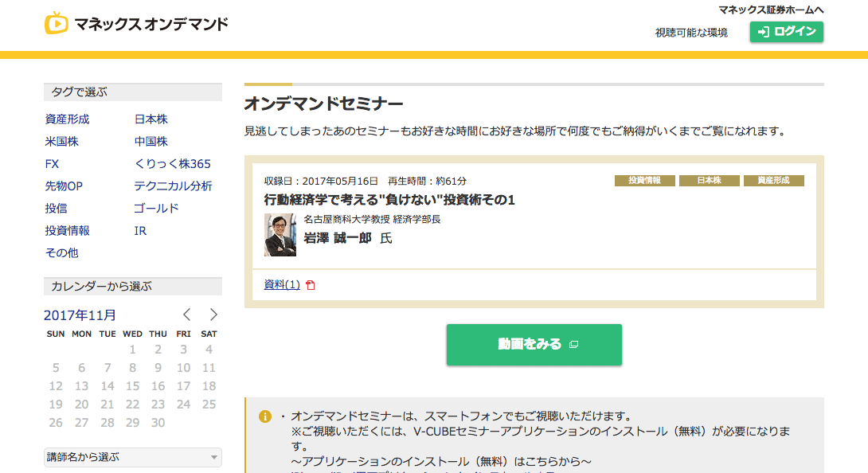The image size is (868, 473).
Task: Click the 投資情報 label on seminar card
Action: click(644, 181)
